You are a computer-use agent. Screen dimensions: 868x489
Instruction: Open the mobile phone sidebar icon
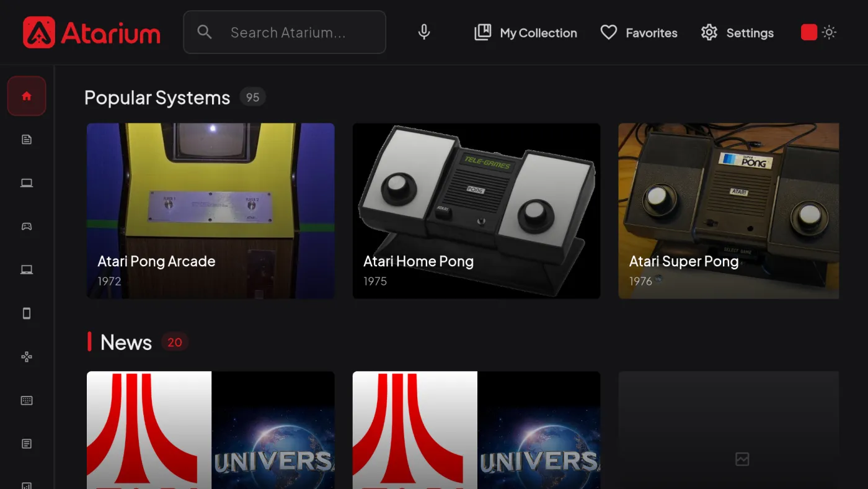[27, 313]
